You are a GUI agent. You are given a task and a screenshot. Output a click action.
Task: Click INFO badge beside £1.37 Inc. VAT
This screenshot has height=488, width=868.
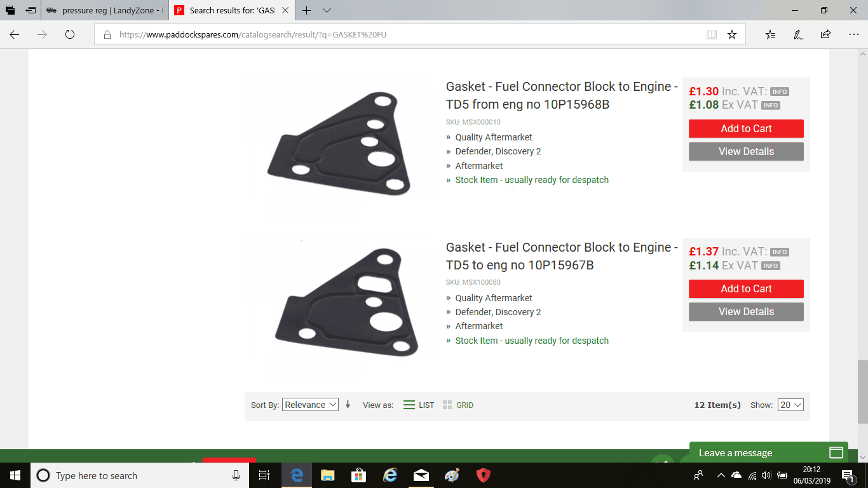pos(780,252)
